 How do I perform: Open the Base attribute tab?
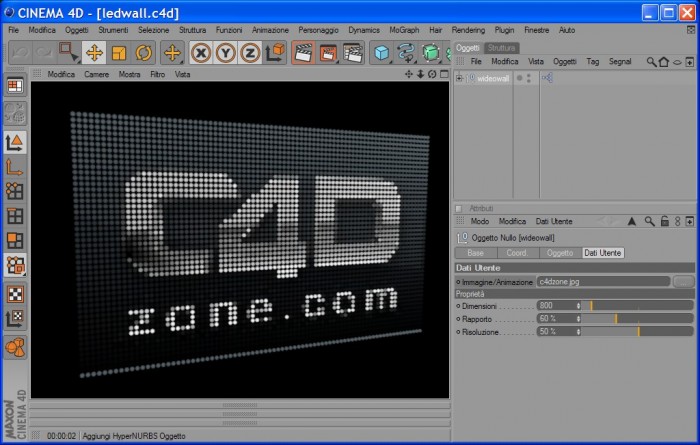point(475,253)
